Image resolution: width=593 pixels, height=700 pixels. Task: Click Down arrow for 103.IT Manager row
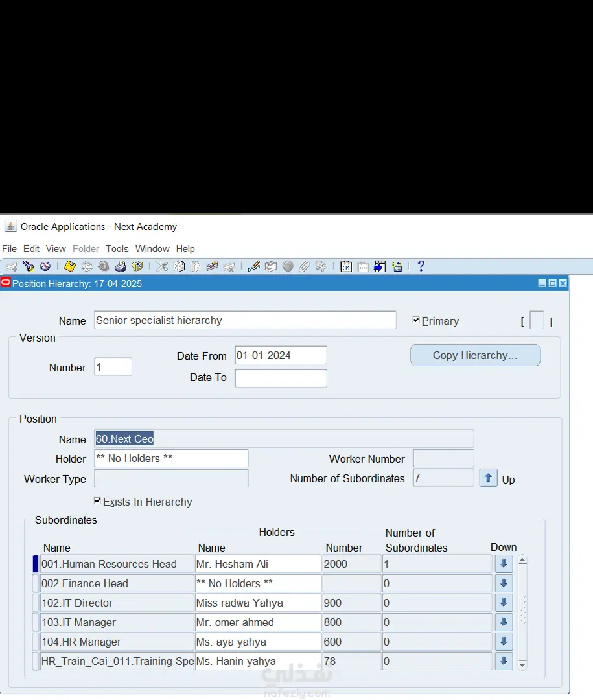pos(504,622)
